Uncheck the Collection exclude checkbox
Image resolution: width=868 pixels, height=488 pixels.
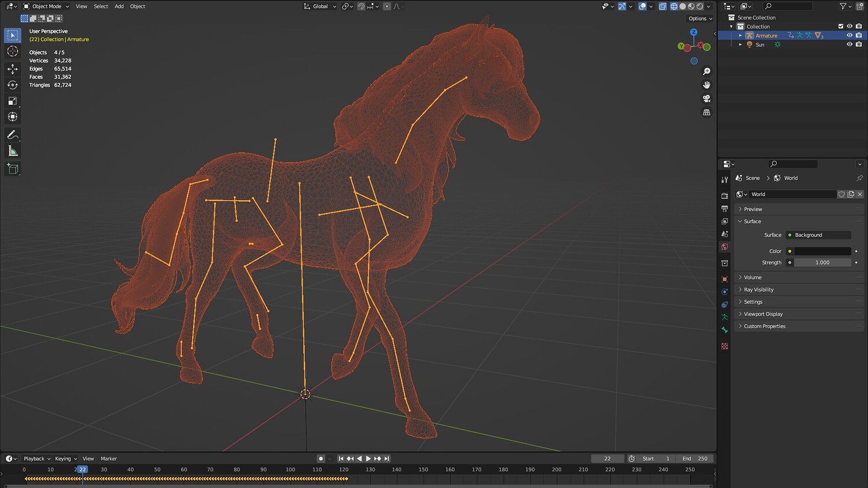841,27
